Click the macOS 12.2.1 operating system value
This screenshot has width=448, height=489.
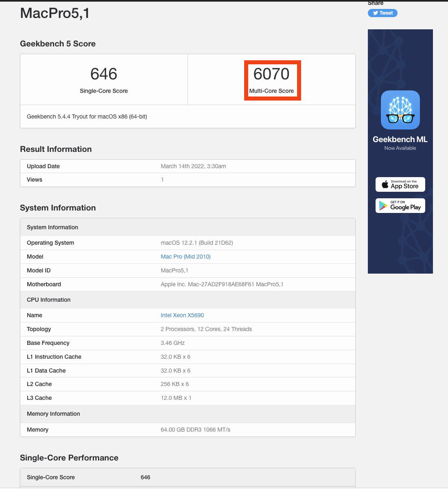click(197, 243)
